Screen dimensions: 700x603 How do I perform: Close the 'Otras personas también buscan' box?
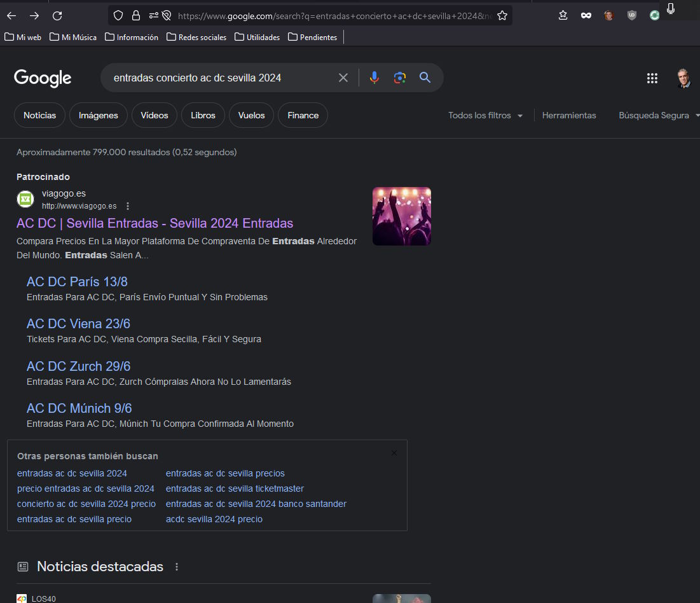coord(394,453)
